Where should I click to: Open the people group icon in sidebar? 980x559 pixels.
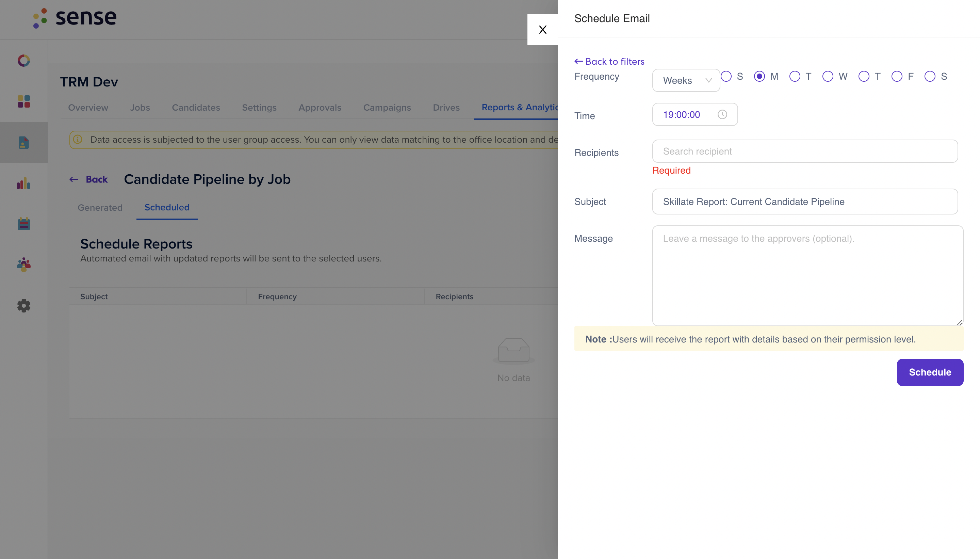coord(24,265)
